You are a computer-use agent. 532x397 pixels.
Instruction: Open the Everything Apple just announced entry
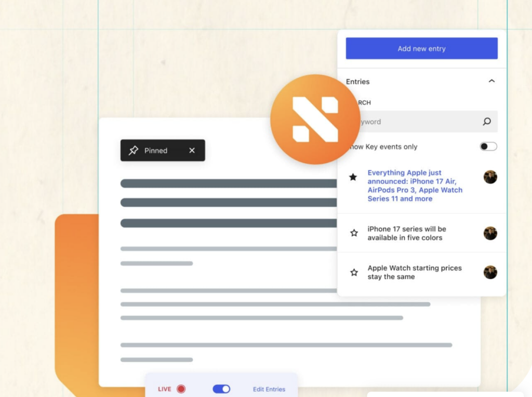click(415, 186)
